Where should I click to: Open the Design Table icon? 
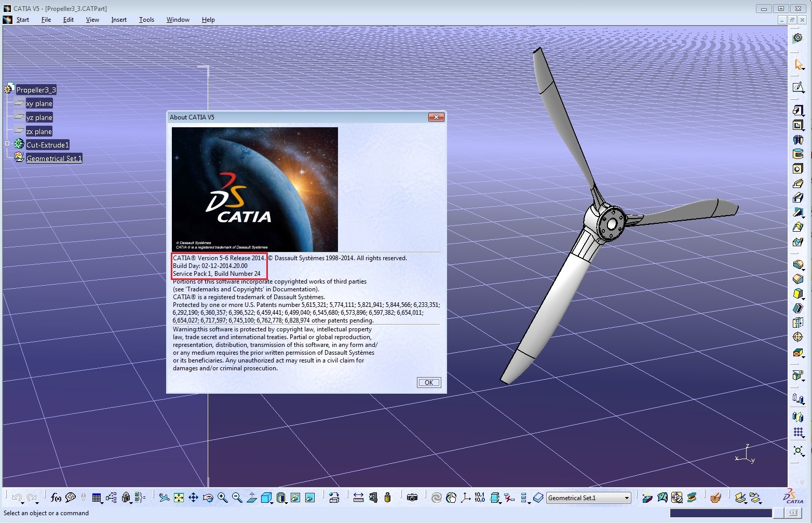(96, 498)
